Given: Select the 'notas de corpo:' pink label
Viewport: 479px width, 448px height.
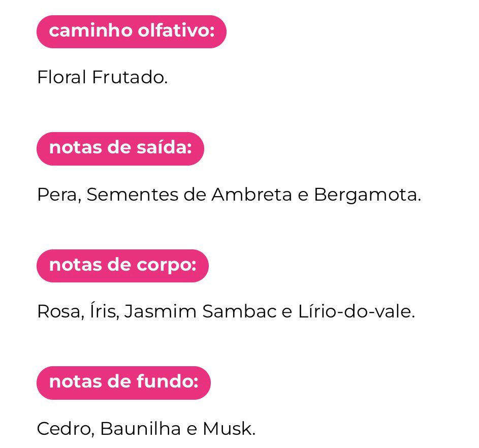Looking at the screenshot, I should click(122, 265).
